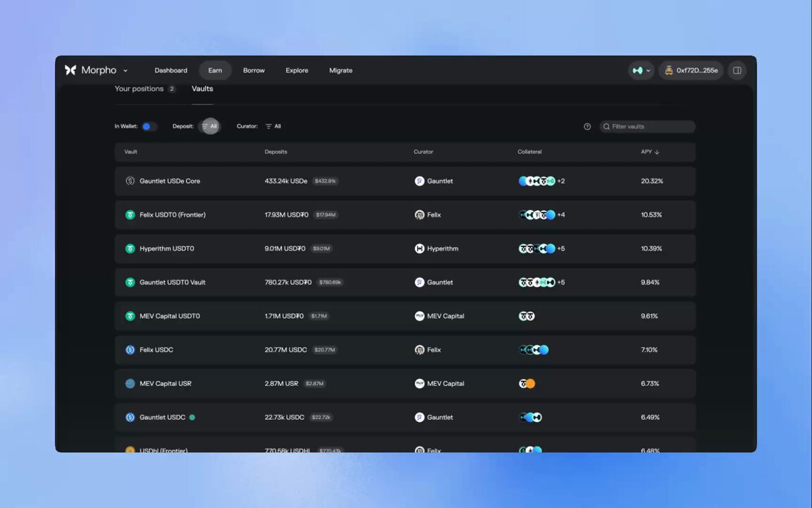Image resolution: width=812 pixels, height=508 pixels.
Task: Click the wallet avatar icon beside the address
Action: click(x=669, y=70)
